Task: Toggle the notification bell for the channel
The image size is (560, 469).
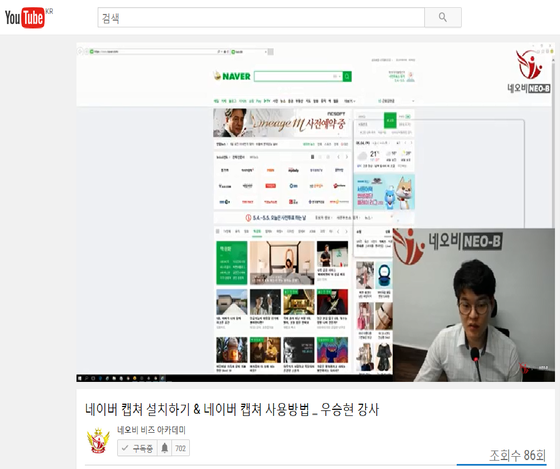Action: [x=165, y=448]
